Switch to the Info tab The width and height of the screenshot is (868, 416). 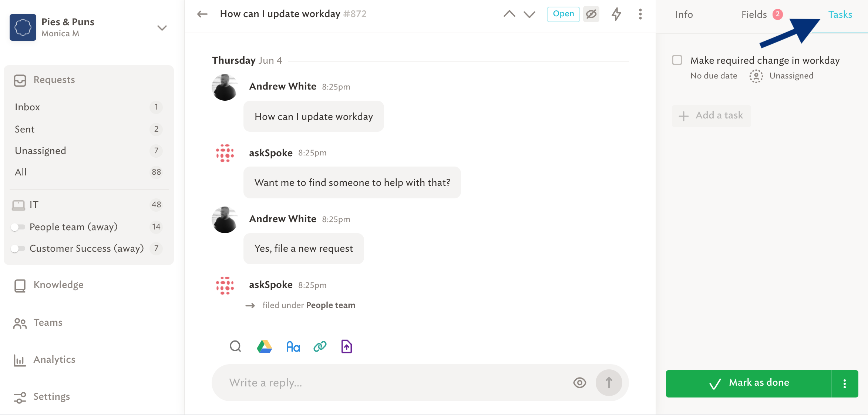684,14
